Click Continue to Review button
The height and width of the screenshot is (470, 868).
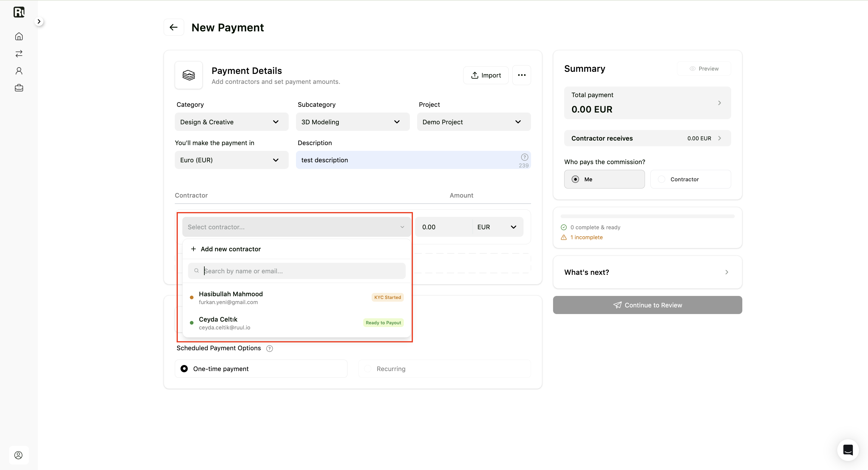pyautogui.click(x=647, y=305)
